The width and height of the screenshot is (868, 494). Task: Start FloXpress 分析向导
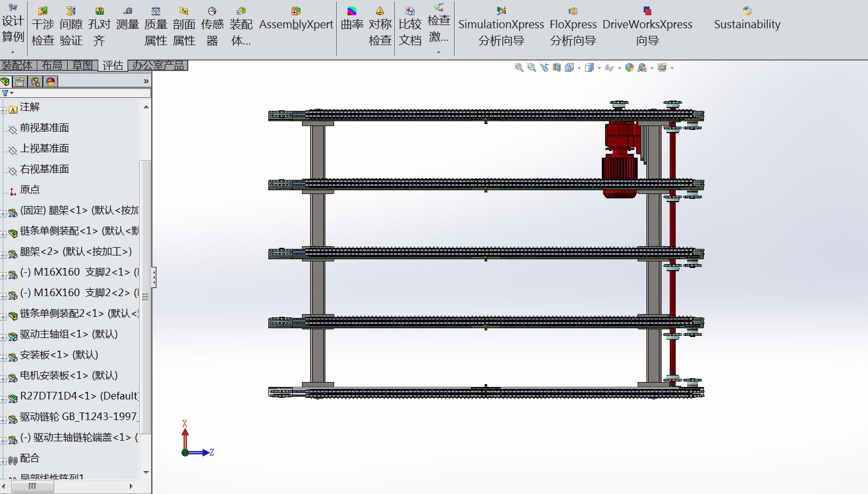pos(573,26)
